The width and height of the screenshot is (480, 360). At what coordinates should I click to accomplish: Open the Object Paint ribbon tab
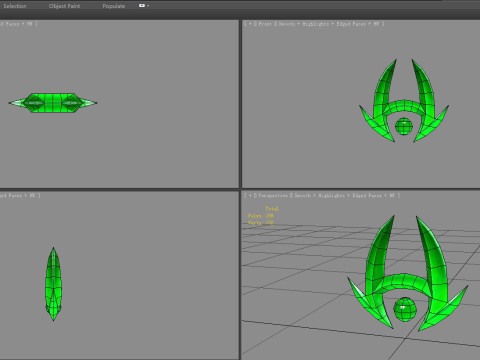click(64, 6)
